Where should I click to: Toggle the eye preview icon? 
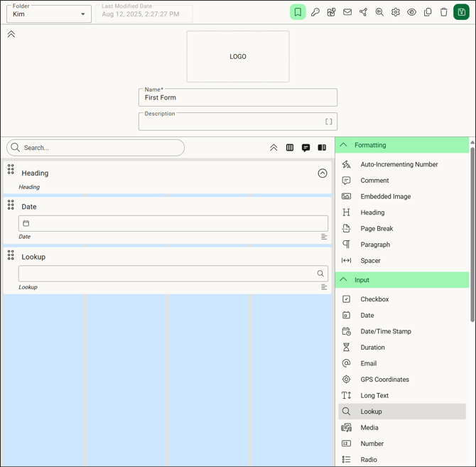411,12
